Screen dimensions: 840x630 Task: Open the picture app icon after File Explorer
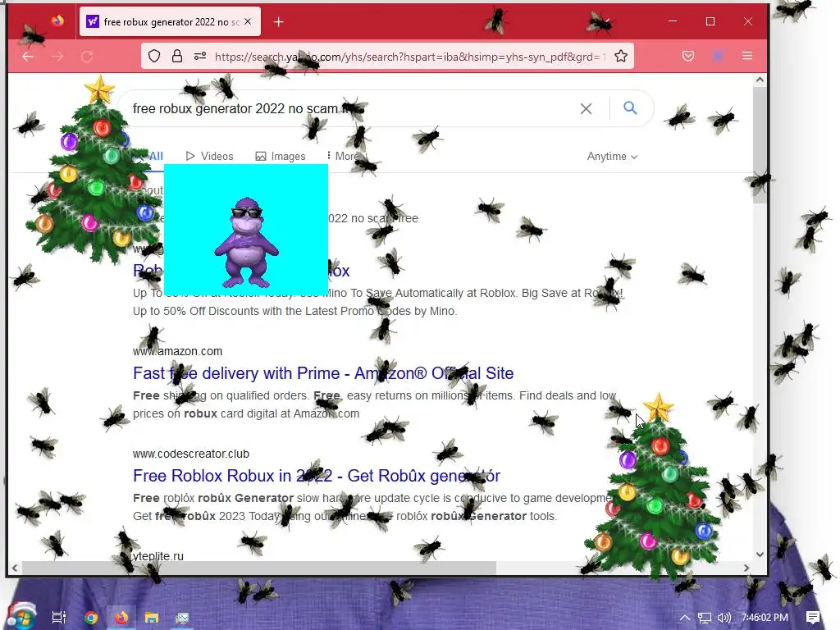coord(182,618)
